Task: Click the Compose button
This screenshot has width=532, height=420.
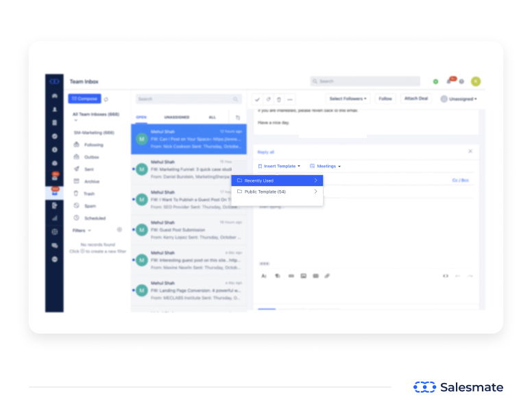Action: point(84,99)
